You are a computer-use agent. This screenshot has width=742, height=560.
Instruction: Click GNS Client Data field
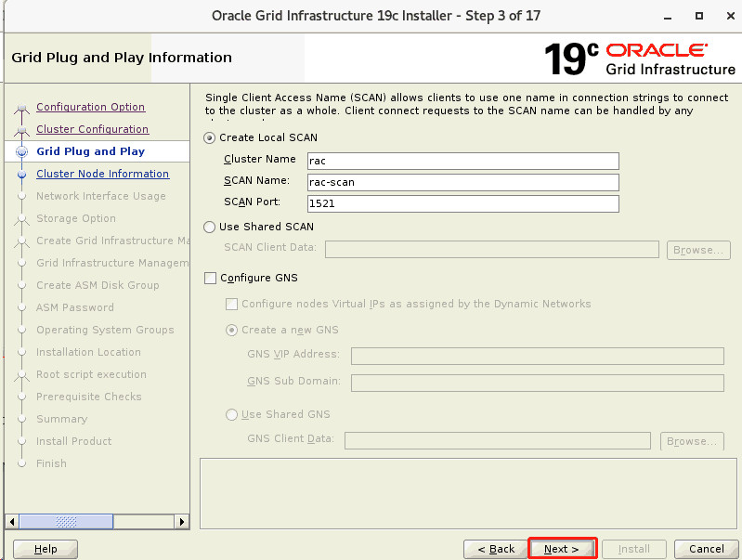pyautogui.click(x=498, y=440)
